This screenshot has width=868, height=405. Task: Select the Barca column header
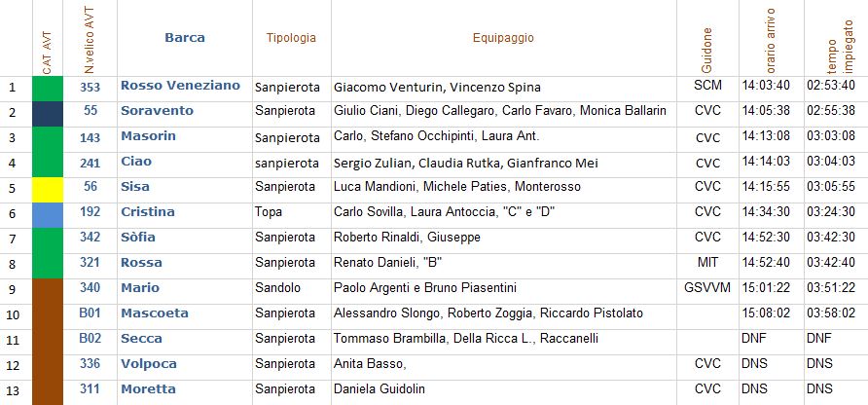(x=184, y=38)
